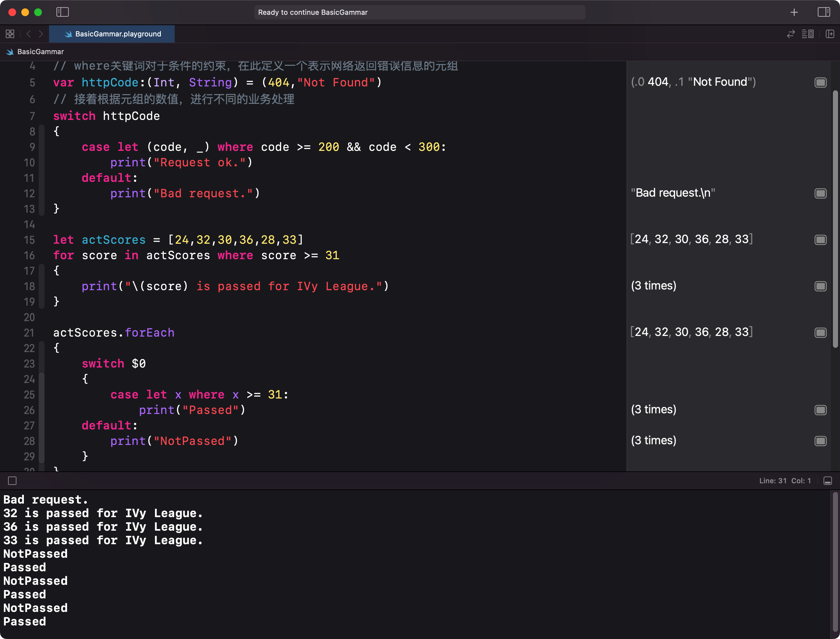Show result for print("Passed") line

click(820, 410)
